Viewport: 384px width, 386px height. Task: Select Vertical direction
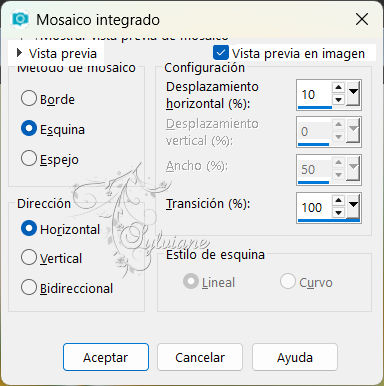[29, 257]
